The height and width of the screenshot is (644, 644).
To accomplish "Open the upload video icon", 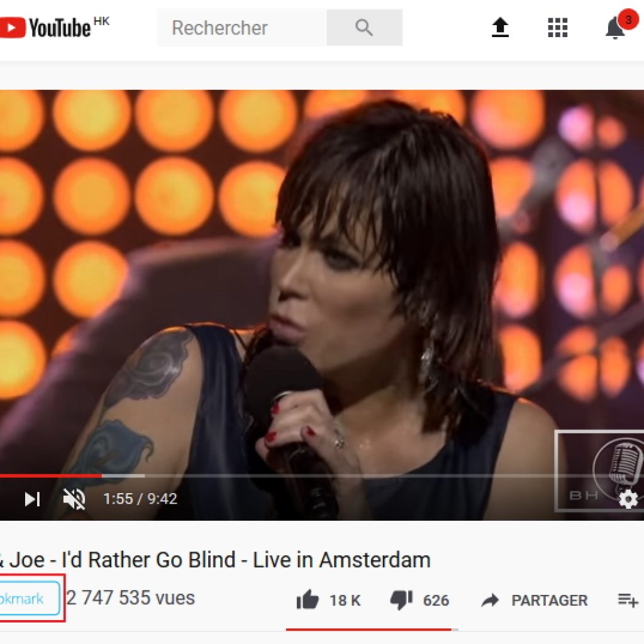I will (500, 28).
